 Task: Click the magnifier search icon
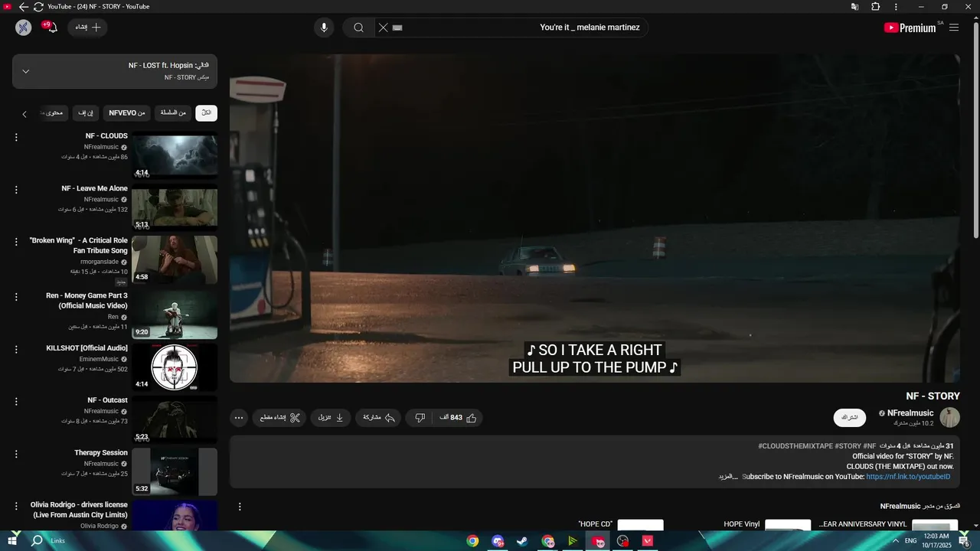[358, 28]
